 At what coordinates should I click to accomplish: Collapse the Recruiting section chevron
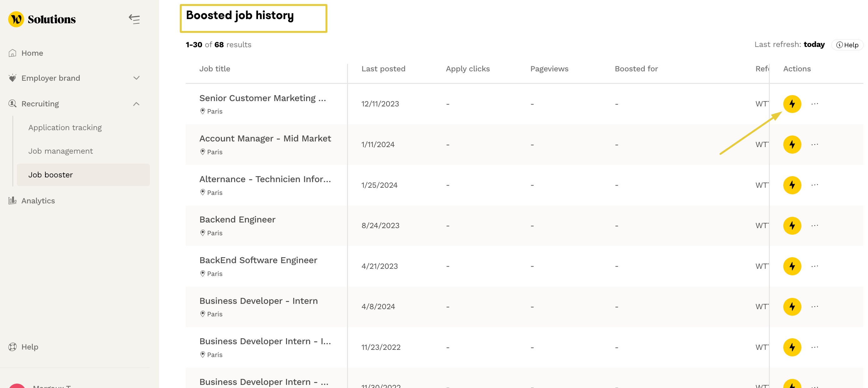pos(136,104)
